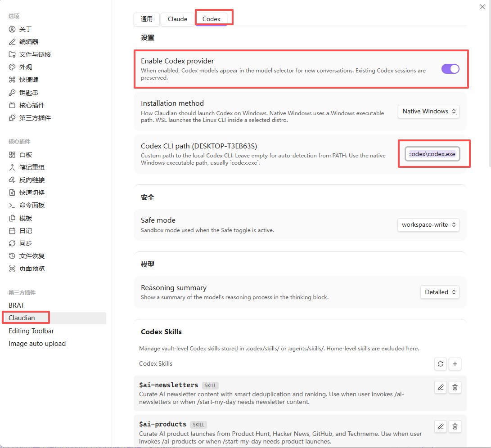
Task: Click the 文件与链接 folder icon
Action: (12, 54)
